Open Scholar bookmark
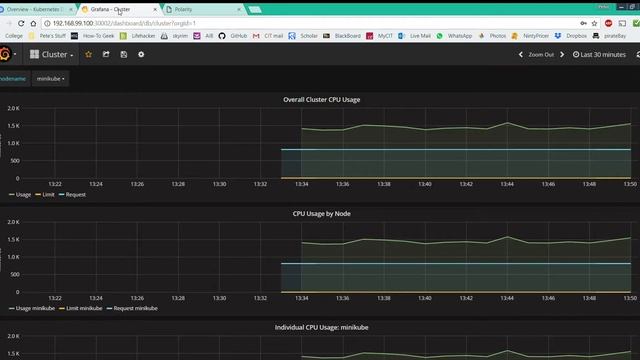 coord(303,36)
